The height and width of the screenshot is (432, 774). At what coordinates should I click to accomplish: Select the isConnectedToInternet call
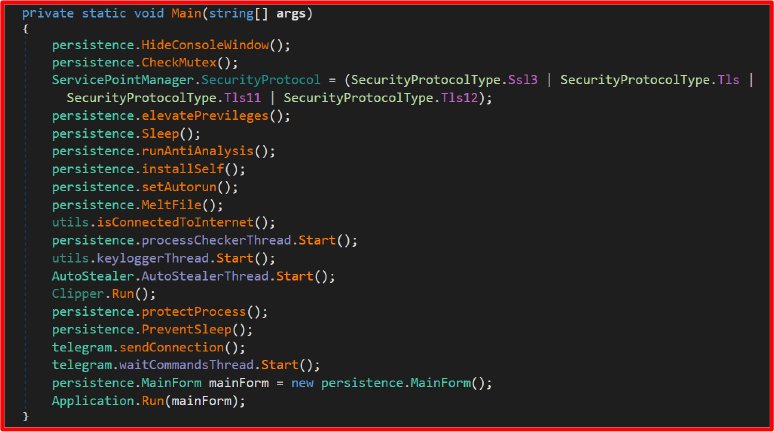tap(175, 222)
